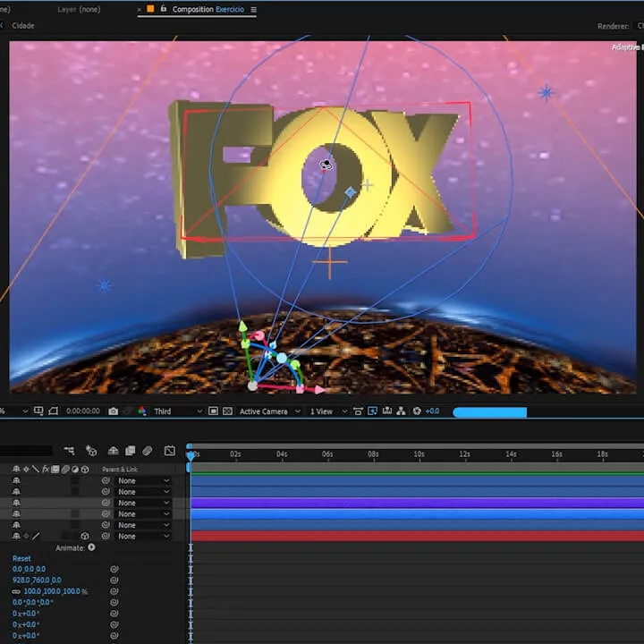Open the Composition panel menu icon
644x644 pixels.
pyautogui.click(x=253, y=10)
